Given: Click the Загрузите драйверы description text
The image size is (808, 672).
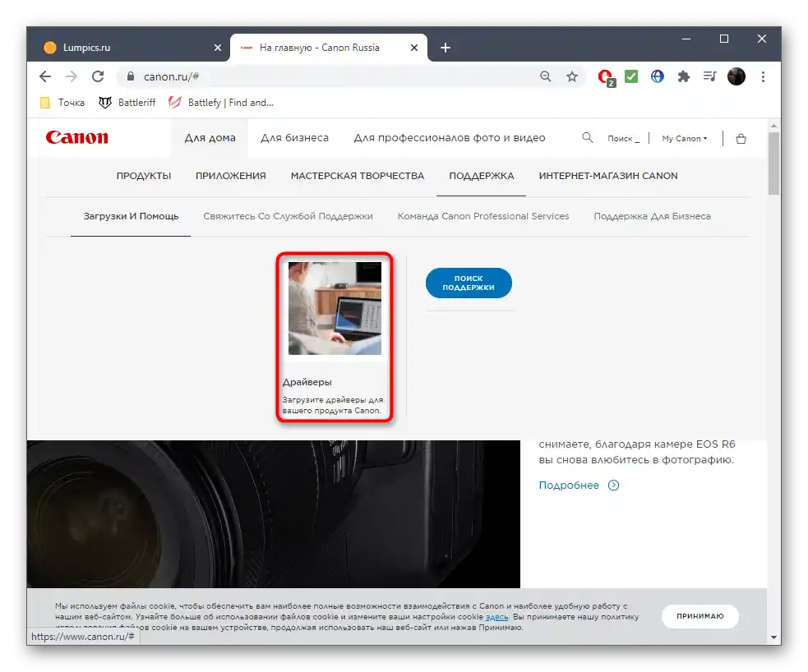Looking at the screenshot, I should click(x=333, y=405).
